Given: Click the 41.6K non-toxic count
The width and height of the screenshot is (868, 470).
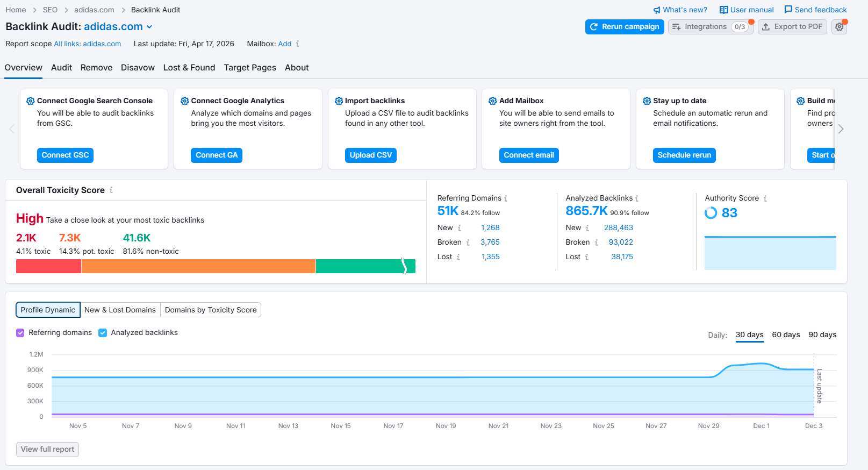Looking at the screenshot, I should pos(137,238).
